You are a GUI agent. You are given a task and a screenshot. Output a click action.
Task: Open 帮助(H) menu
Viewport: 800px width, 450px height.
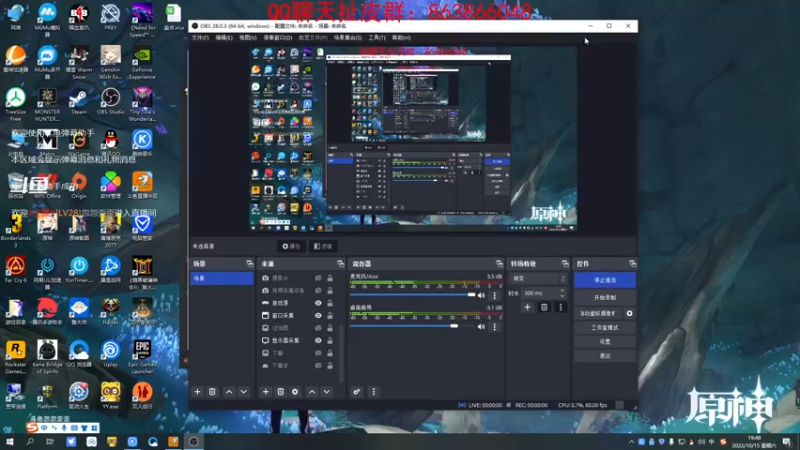(x=401, y=38)
